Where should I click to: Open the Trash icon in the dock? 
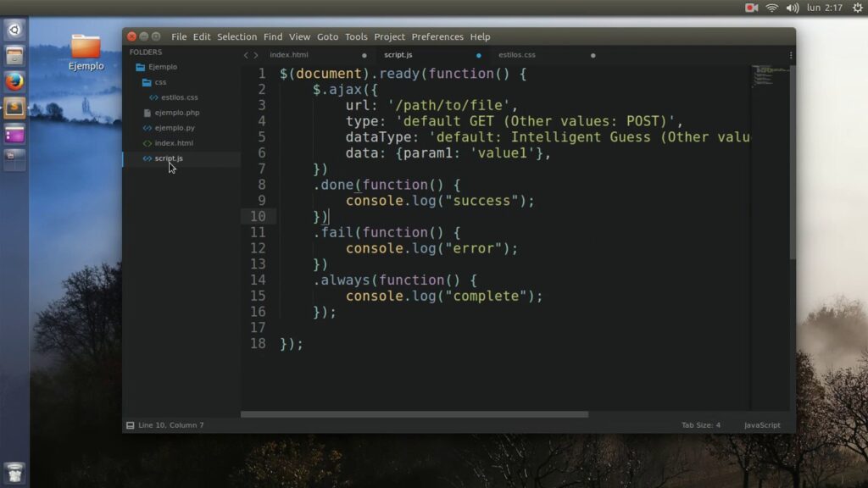click(x=14, y=472)
